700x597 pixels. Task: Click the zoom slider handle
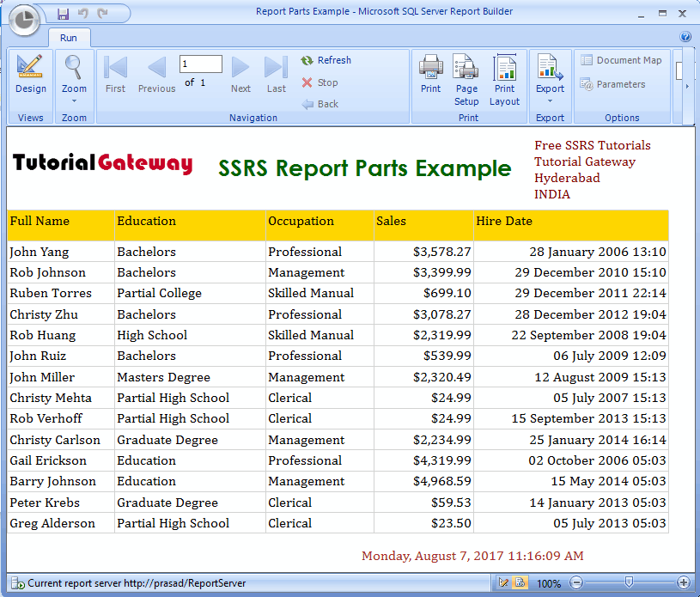click(630, 582)
